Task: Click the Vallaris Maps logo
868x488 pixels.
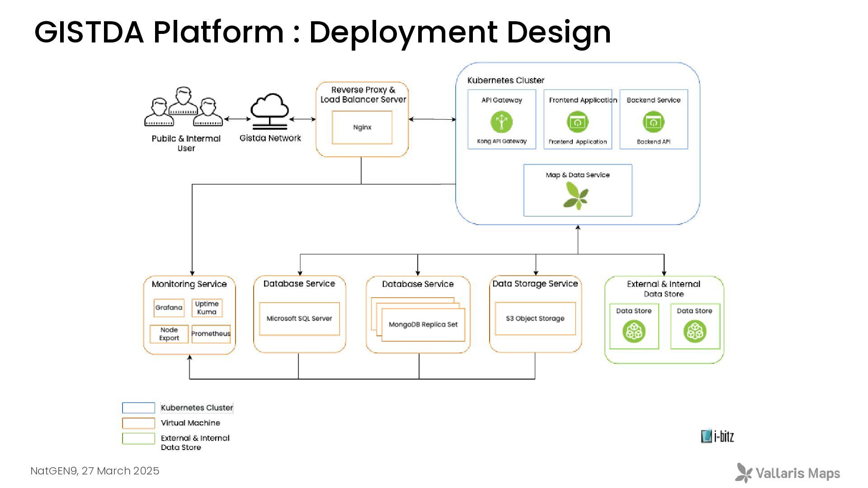Action: tap(788, 473)
